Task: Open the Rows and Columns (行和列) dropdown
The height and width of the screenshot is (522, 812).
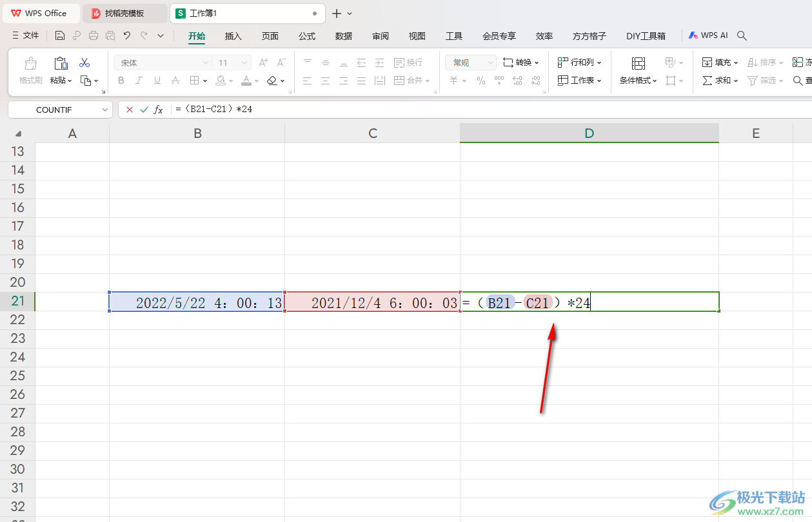Action: [579, 63]
